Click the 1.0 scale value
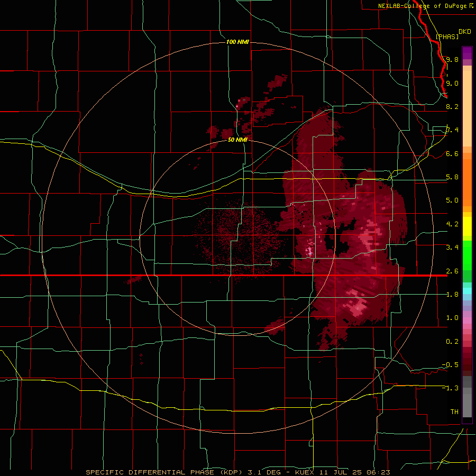Image resolution: width=476 pixels, height=476 pixels. 452,318
